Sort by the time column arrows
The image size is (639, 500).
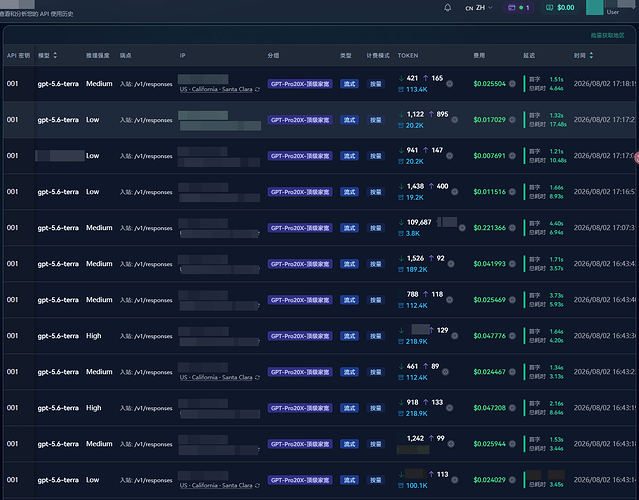[591, 55]
